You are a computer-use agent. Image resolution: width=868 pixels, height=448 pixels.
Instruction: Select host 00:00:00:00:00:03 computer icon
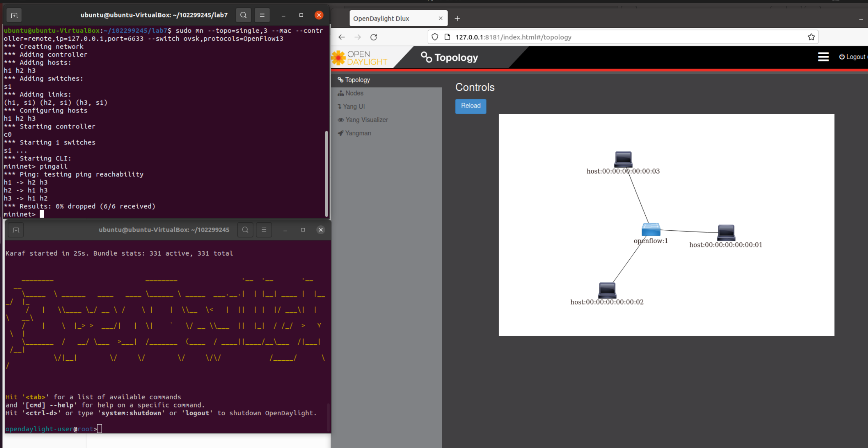(x=623, y=159)
